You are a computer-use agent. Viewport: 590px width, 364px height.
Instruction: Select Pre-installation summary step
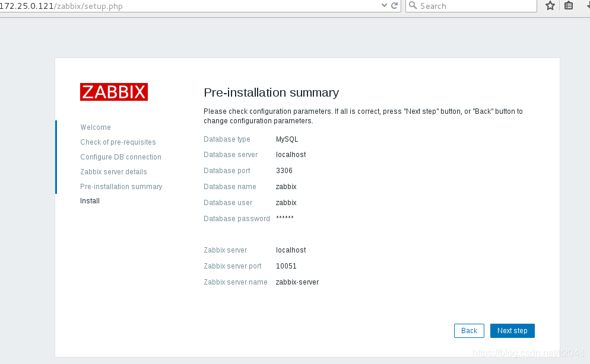[121, 187]
